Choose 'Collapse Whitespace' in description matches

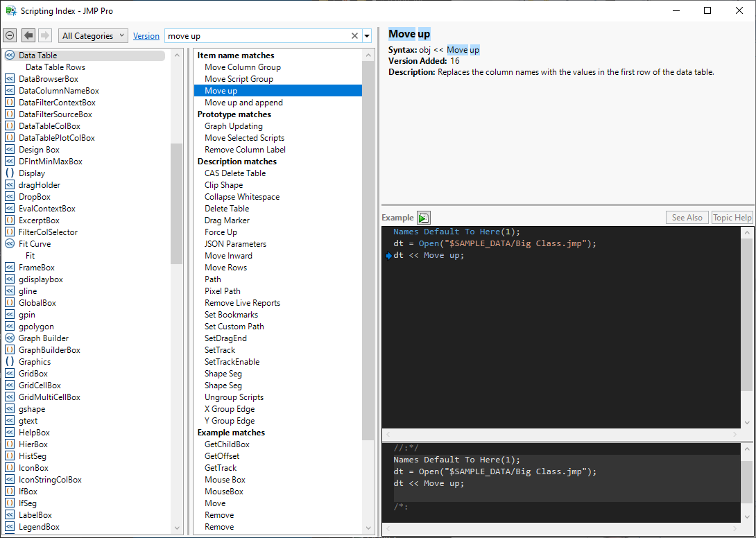(x=242, y=197)
